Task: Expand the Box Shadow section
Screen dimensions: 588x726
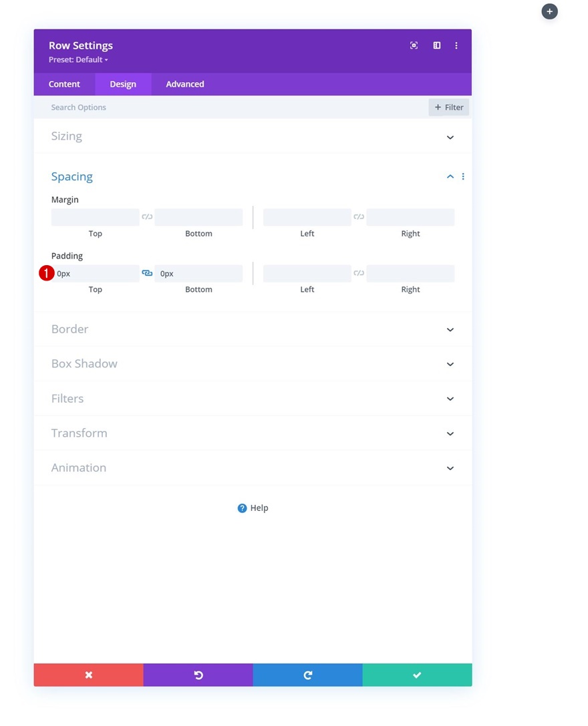Action: coord(253,363)
